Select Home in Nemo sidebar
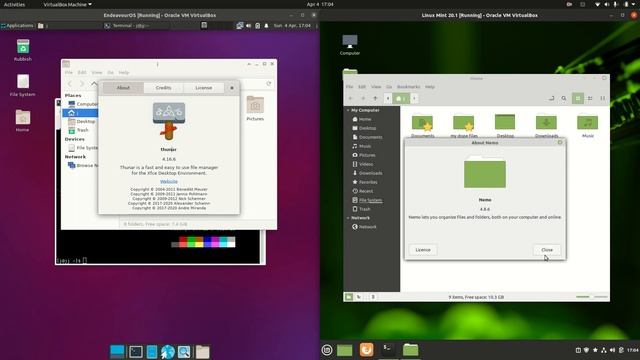Viewport: 640px width, 360px height. [362, 119]
